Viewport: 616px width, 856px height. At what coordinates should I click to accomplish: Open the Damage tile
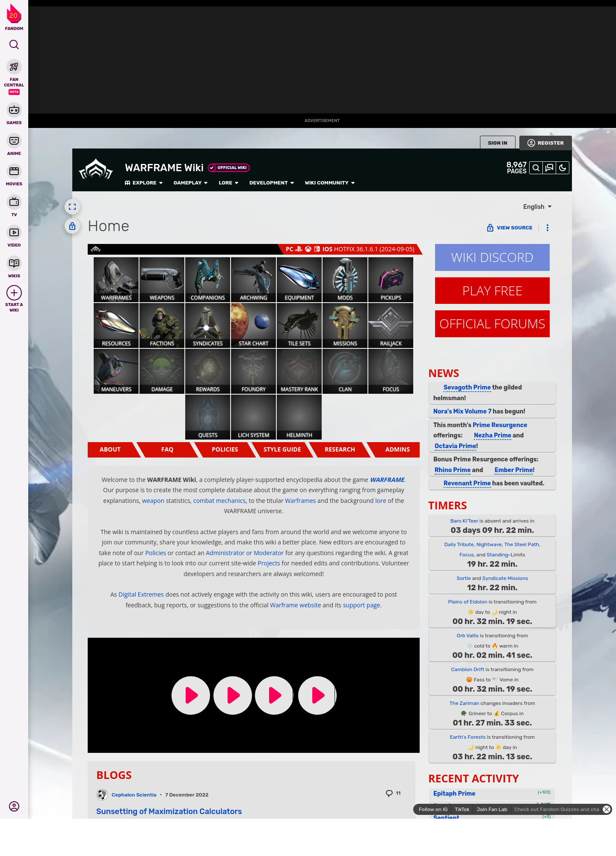162,372
